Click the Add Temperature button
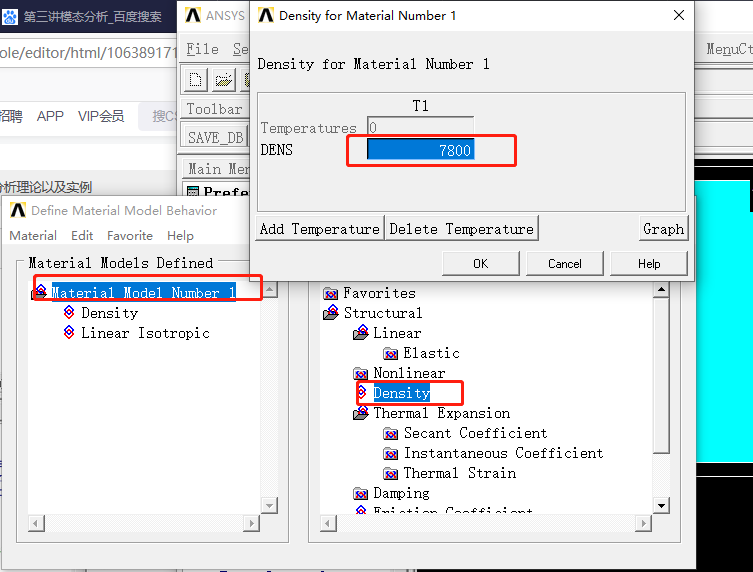753x572 pixels. (x=320, y=229)
